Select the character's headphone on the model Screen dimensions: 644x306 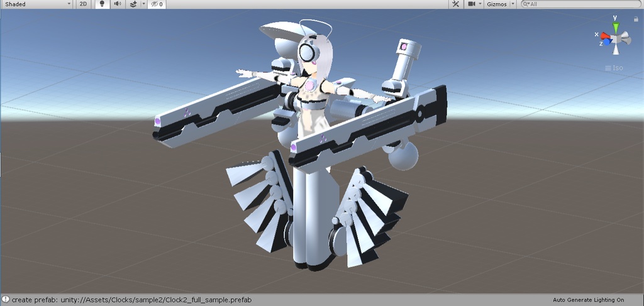[x=307, y=52]
